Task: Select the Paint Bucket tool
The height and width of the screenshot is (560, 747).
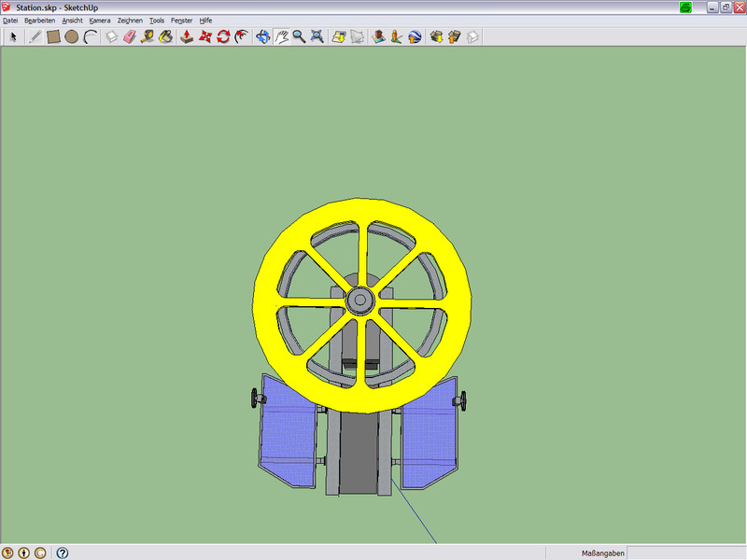Action: pos(166,36)
